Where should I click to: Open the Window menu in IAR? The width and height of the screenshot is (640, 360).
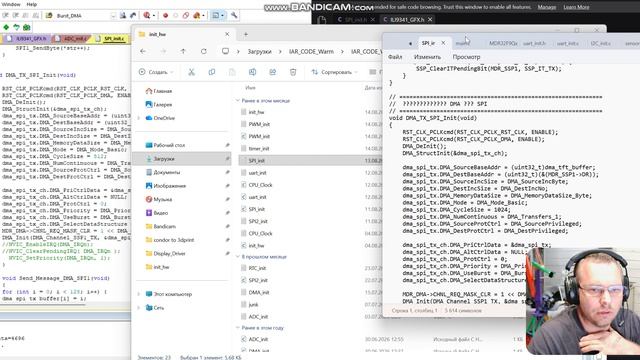coord(11,4)
